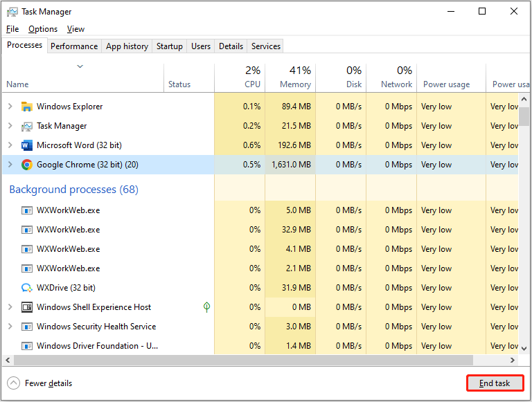The image size is (532, 402).
Task: Expand Windows Security Health Service
Action: [x=10, y=327]
